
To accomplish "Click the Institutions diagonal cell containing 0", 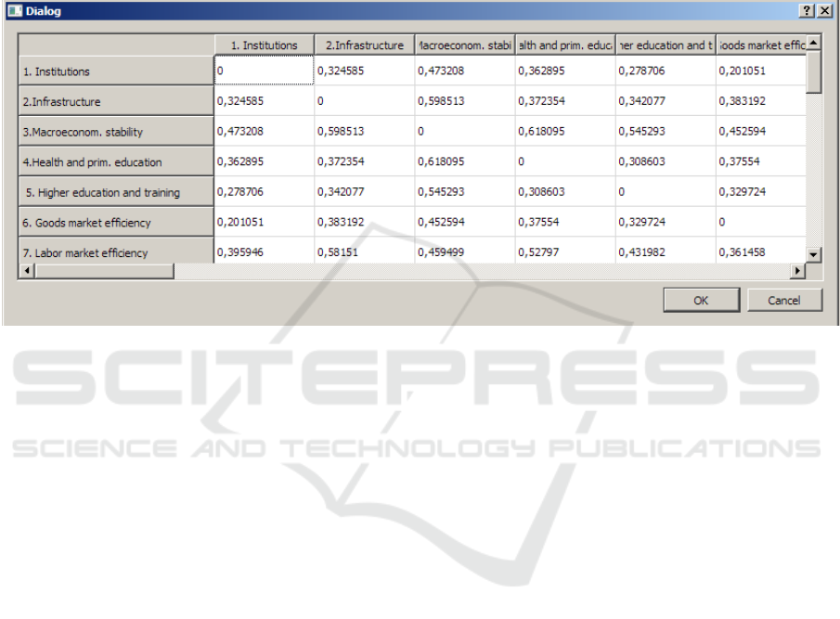I will [x=264, y=71].
